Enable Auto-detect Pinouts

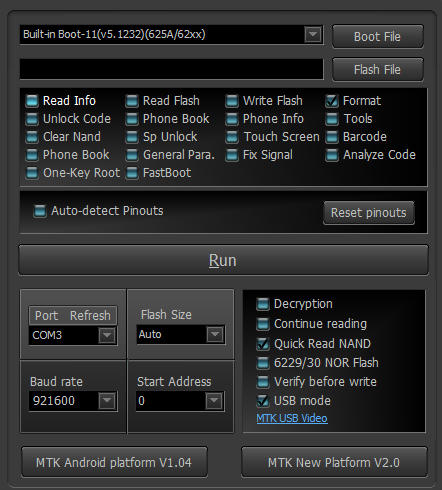(x=40, y=211)
